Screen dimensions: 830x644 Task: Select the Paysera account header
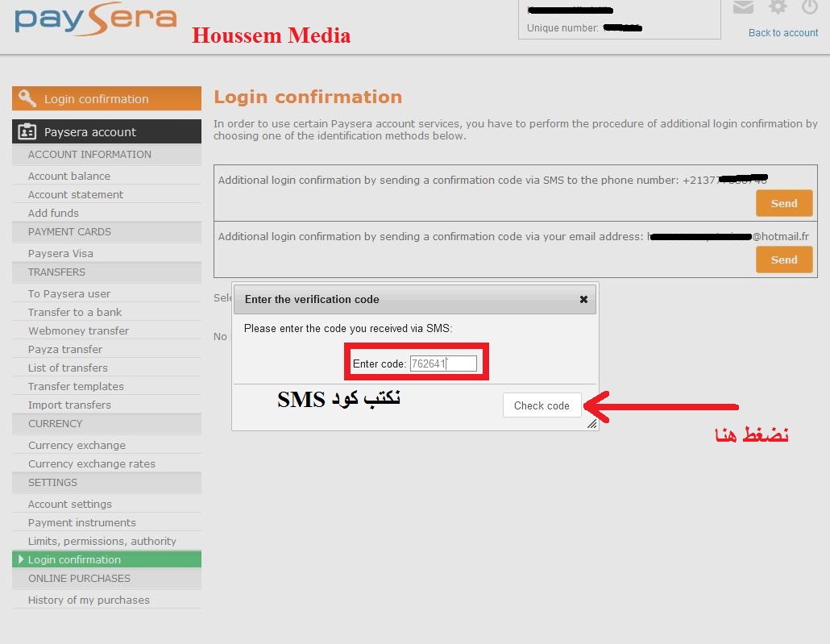pyautogui.click(x=106, y=131)
